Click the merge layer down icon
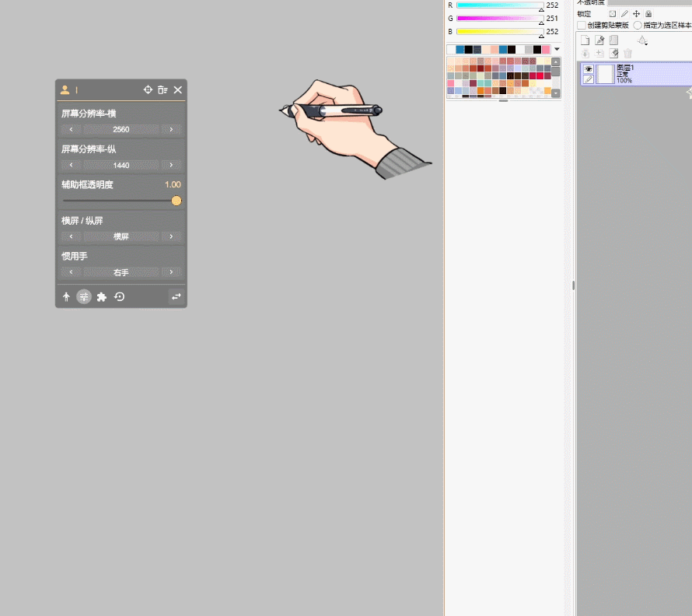 [585, 54]
